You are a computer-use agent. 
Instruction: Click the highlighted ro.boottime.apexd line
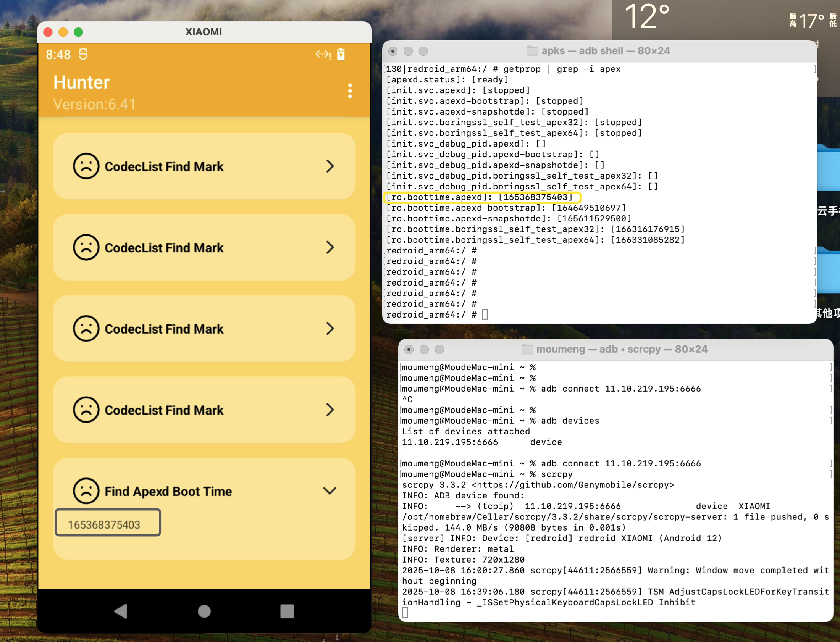click(481, 197)
